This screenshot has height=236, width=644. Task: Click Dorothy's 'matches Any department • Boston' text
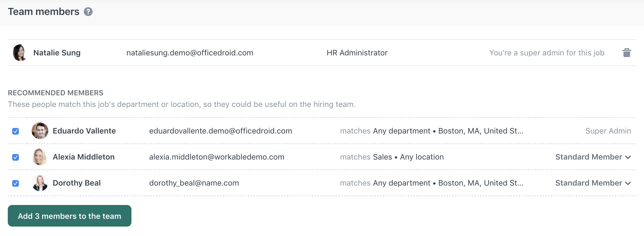432,183
